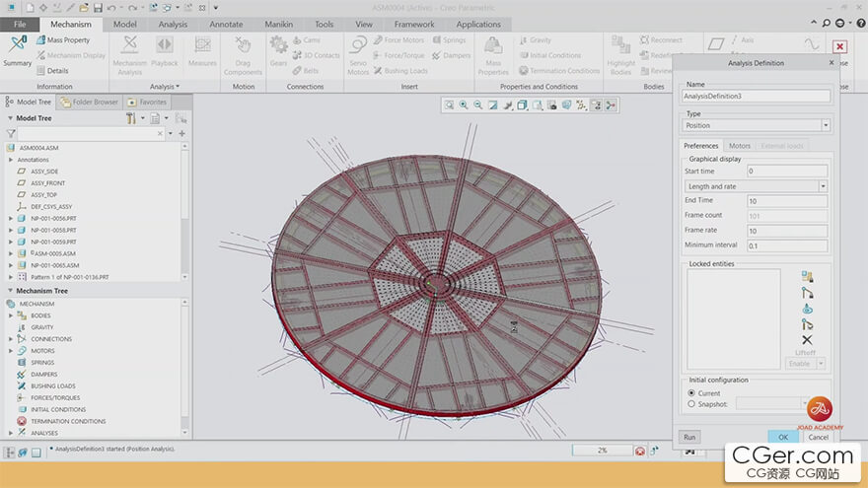Click the delete X icon beside Locked entities
Screen dimensions: 868x488
pos(807,340)
